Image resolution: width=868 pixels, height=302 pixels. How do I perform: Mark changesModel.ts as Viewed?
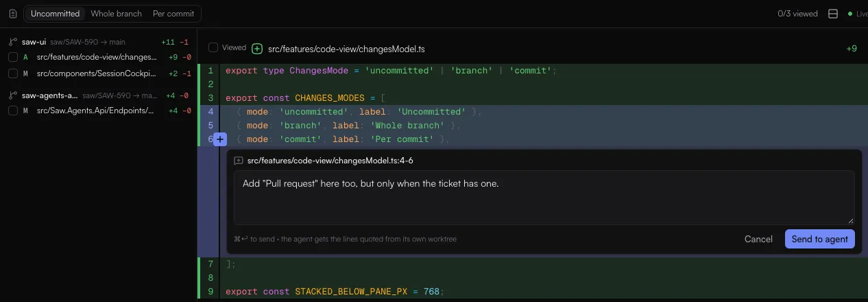pos(213,48)
